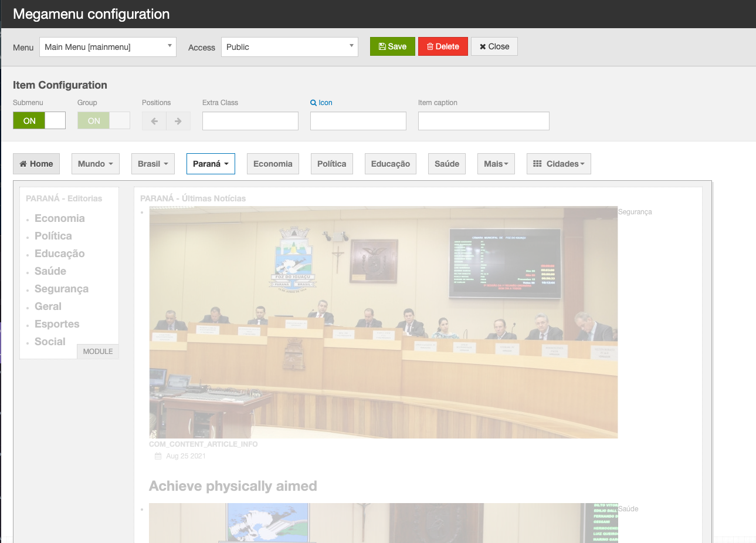This screenshot has width=756, height=543.
Task: Select the Economia menu item
Action: coord(273,164)
